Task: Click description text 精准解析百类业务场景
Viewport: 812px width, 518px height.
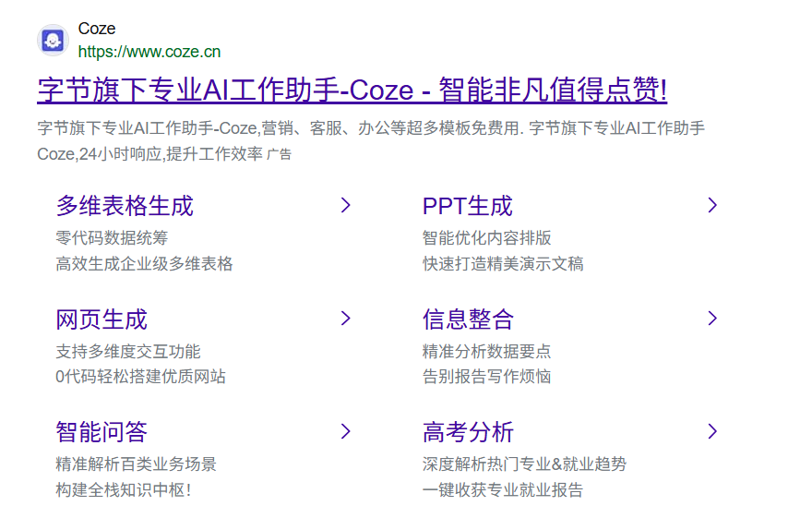Action: (x=137, y=464)
